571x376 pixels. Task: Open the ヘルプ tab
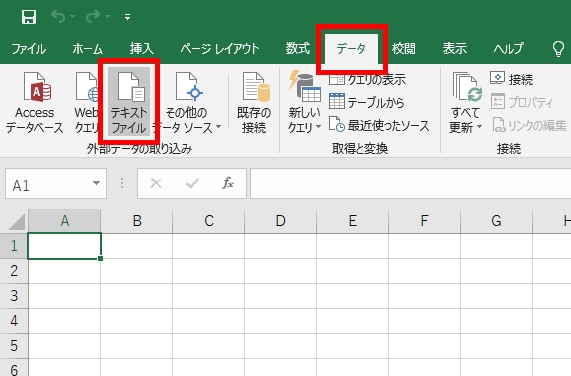click(x=509, y=49)
